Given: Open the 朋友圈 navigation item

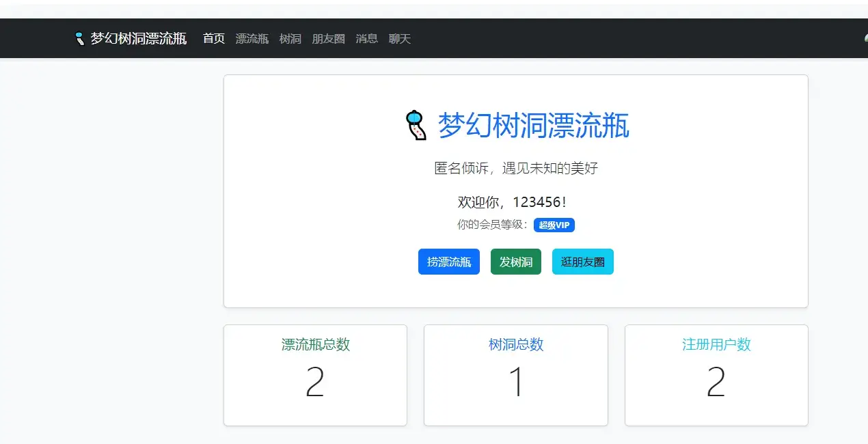Looking at the screenshot, I should tap(328, 38).
